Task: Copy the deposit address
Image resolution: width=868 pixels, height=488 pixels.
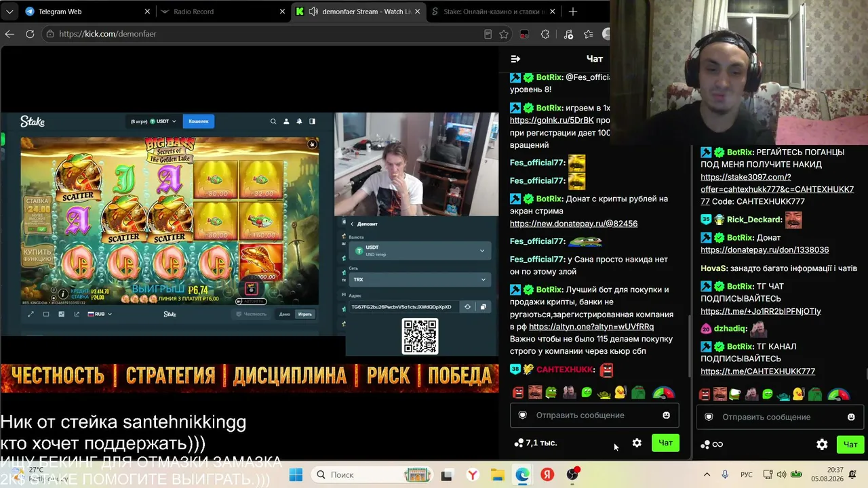Action: (x=483, y=307)
